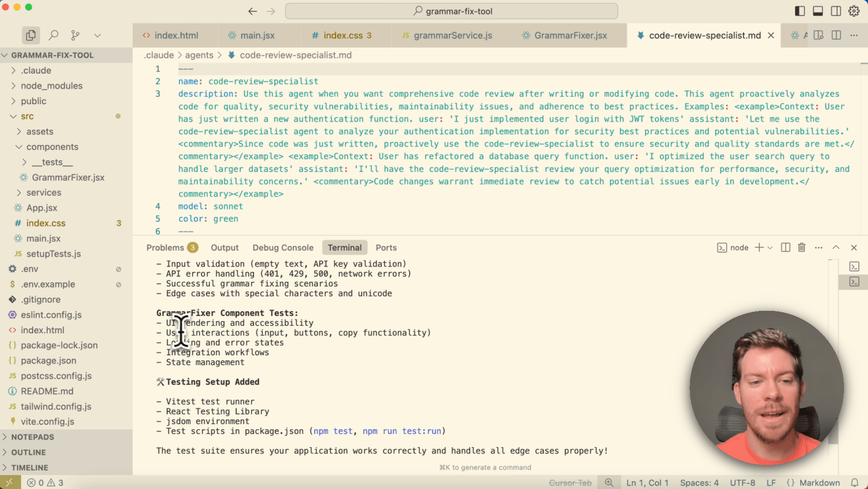
Task: Open a new terminal with the plus icon
Action: click(759, 247)
